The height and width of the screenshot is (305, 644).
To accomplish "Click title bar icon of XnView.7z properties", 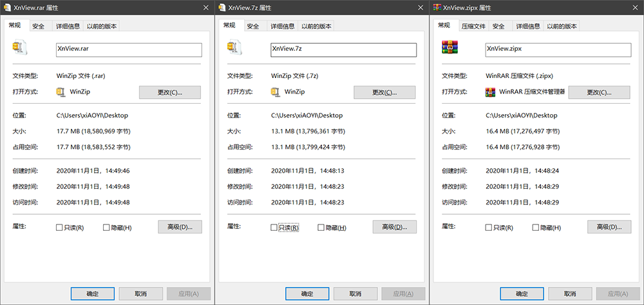I will pos(222,7).
